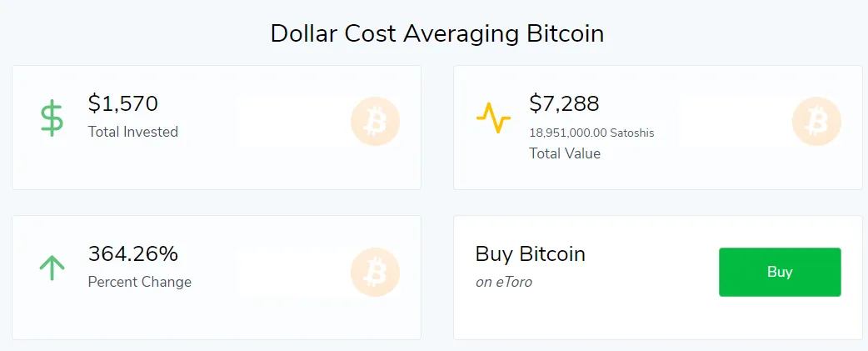Viewport: 868px width, 351px height.
Task: Click the Dollar Cost Averaging Bitcoin title
Action: click(436, 34)
